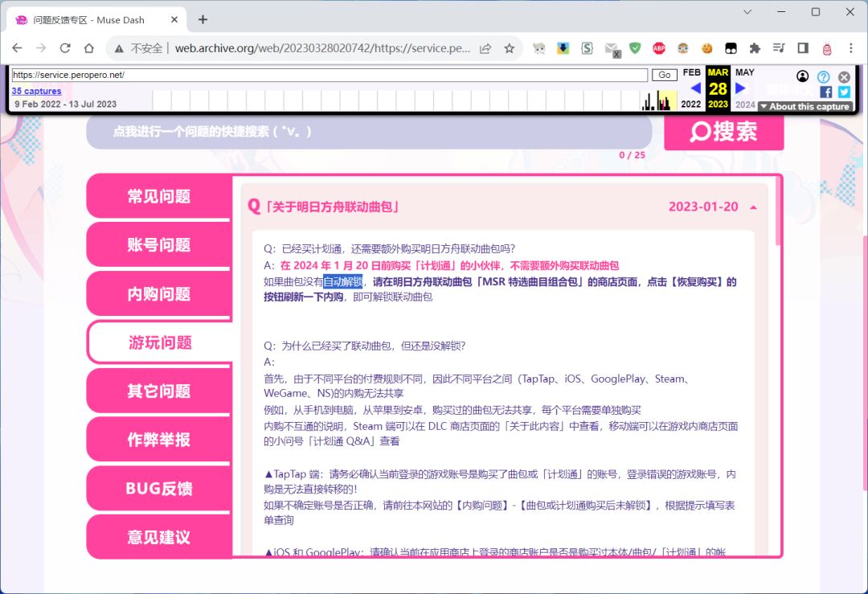Open the 35 captures link
This screenshot has width=868, height=594.
click(36, 91)
